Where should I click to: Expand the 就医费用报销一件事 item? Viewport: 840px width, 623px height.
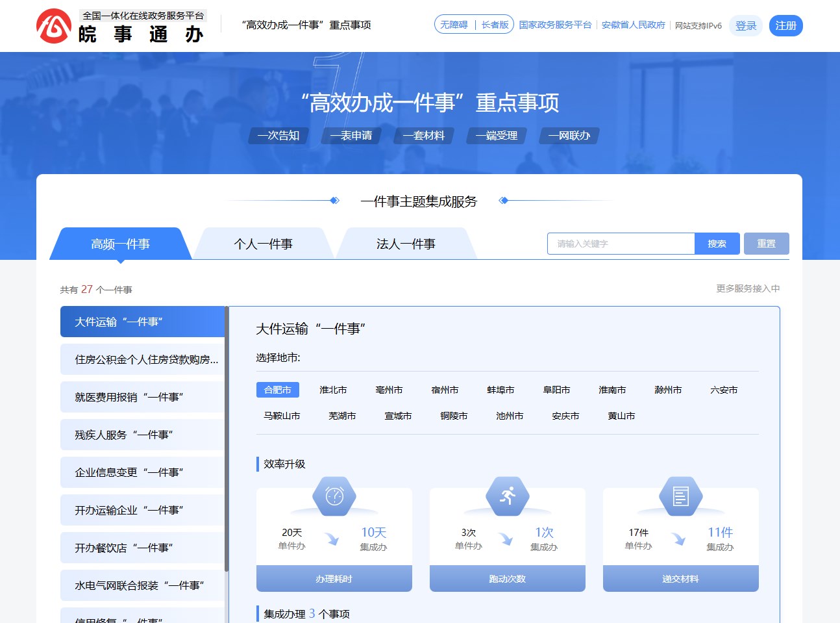(x=142, y=397)
